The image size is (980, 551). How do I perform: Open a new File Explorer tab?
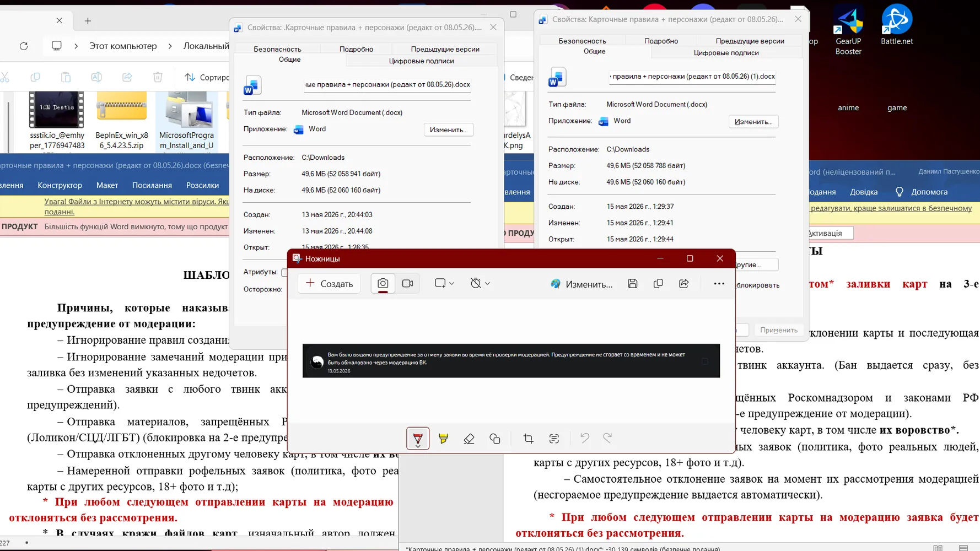point(88,21)
